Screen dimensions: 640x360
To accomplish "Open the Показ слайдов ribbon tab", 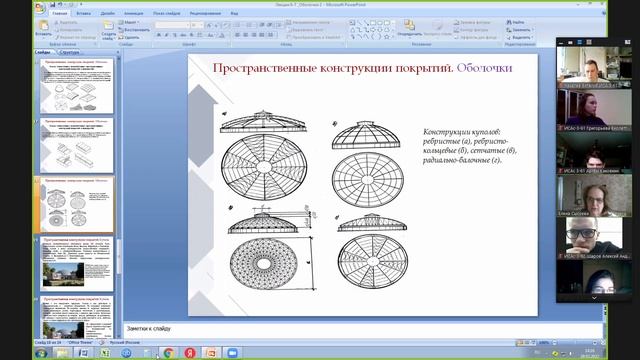I will coord(167,13).
